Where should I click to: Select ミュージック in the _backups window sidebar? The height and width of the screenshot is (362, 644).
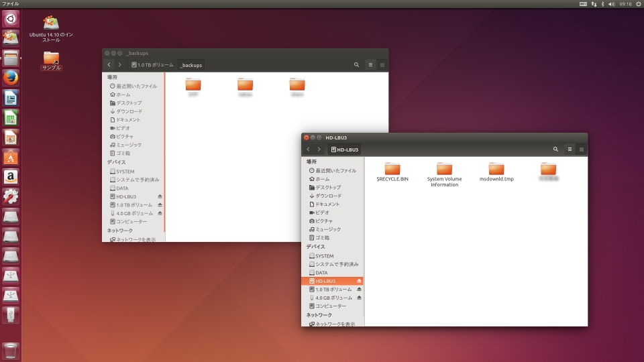[133, 145]
